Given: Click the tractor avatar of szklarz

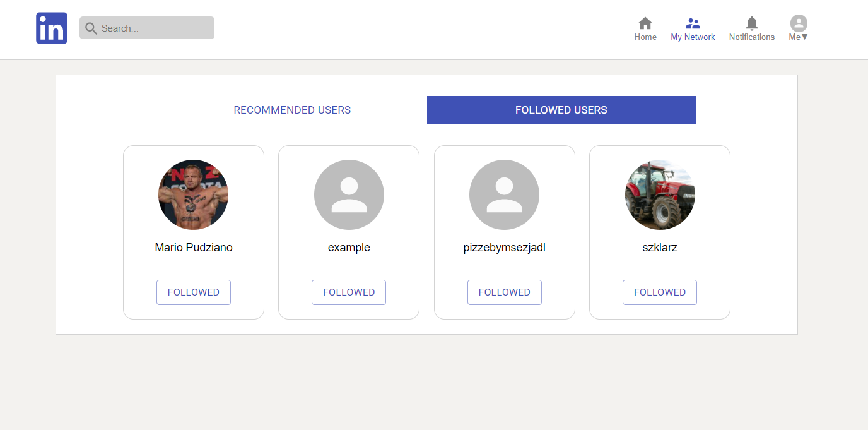Looking at the screenshot, I should pos(659,194).
